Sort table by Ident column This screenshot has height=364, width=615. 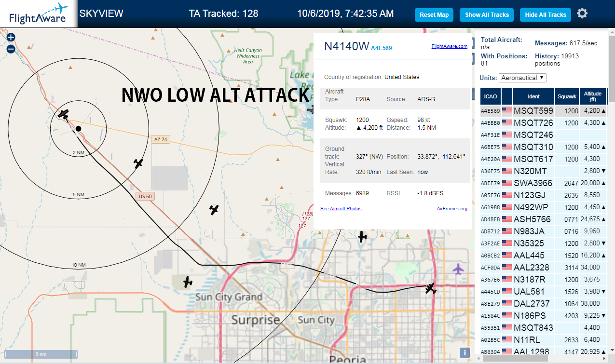pyautogui.click(x=533, y=96)
